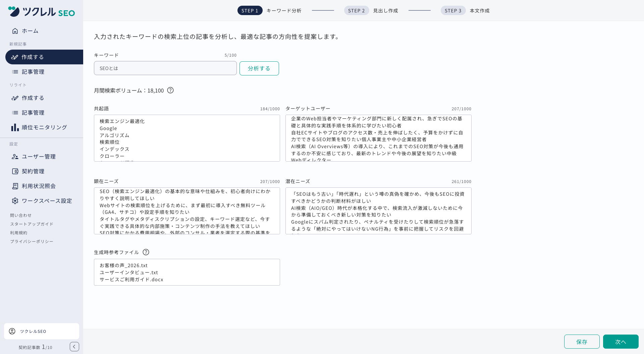Click the 次へ button
This screenshot has width=644, height=354.
click(621, 342)
